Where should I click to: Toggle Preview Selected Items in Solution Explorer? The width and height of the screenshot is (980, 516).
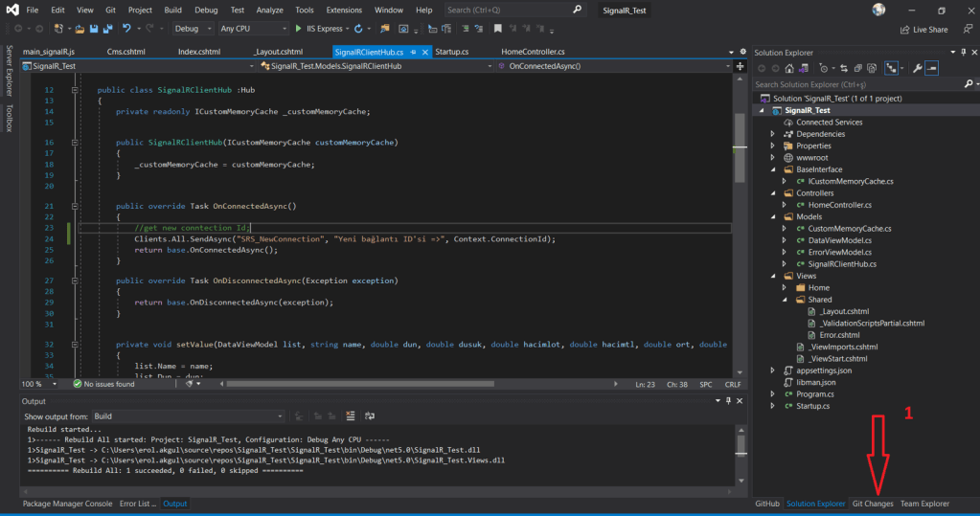[931, 68]
